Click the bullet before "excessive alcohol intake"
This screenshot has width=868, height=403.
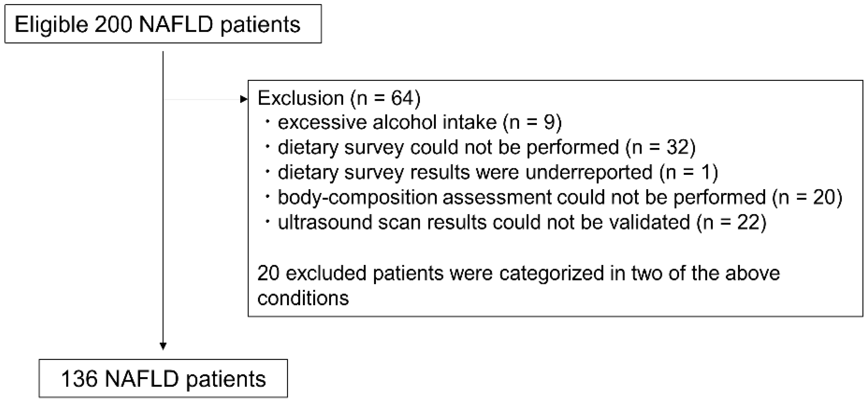[268, 121]
